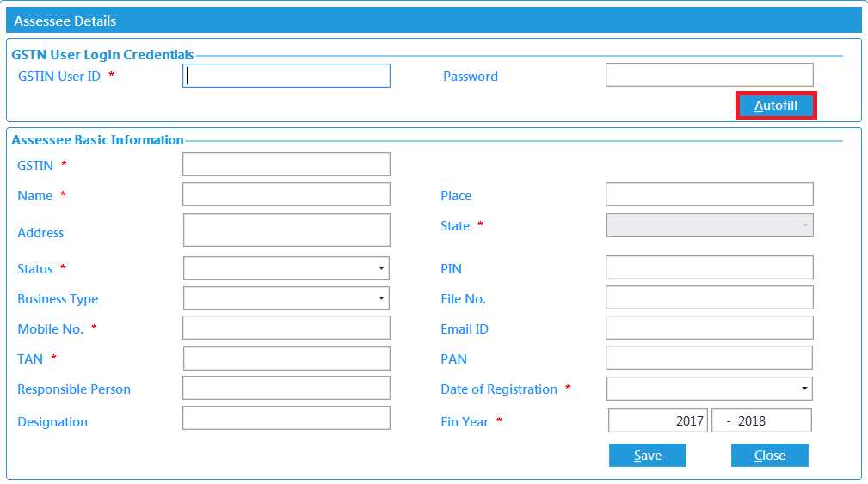Open the Status dropdown
Viewport: 868px width, 484px height.
coord(286,268)
